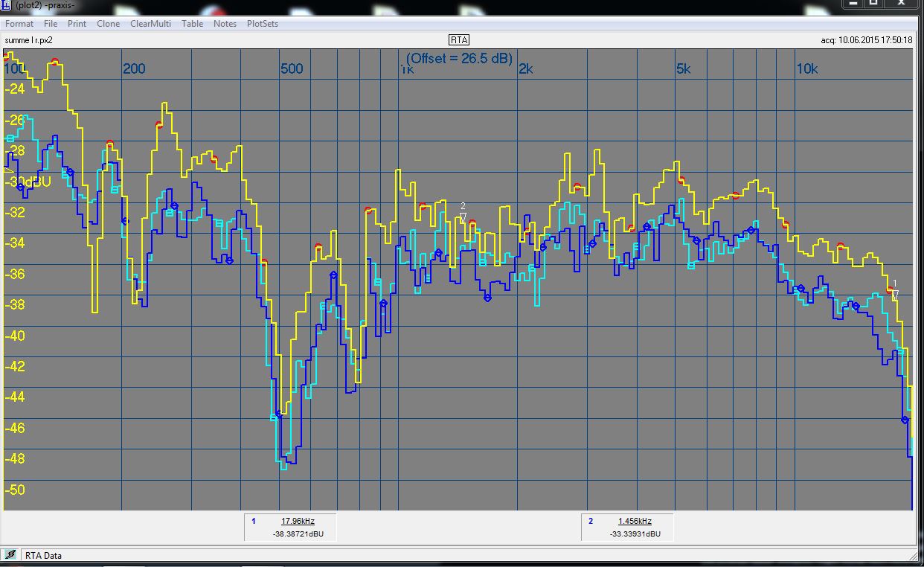Click the 1.456kHz cursor 2 frequency readout
The height and width of the screenshot is (567, 924).
pos(635,521)
